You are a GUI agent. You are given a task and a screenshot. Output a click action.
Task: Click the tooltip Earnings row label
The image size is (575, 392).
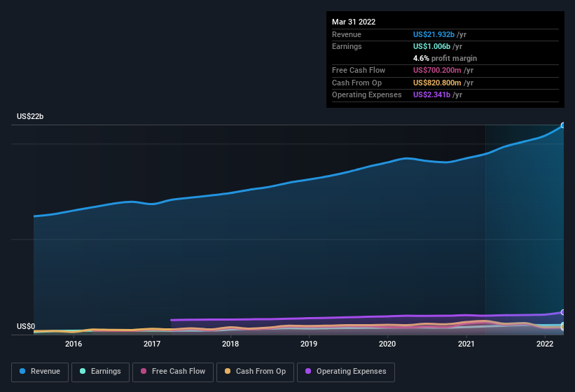(x=347, y=46)
